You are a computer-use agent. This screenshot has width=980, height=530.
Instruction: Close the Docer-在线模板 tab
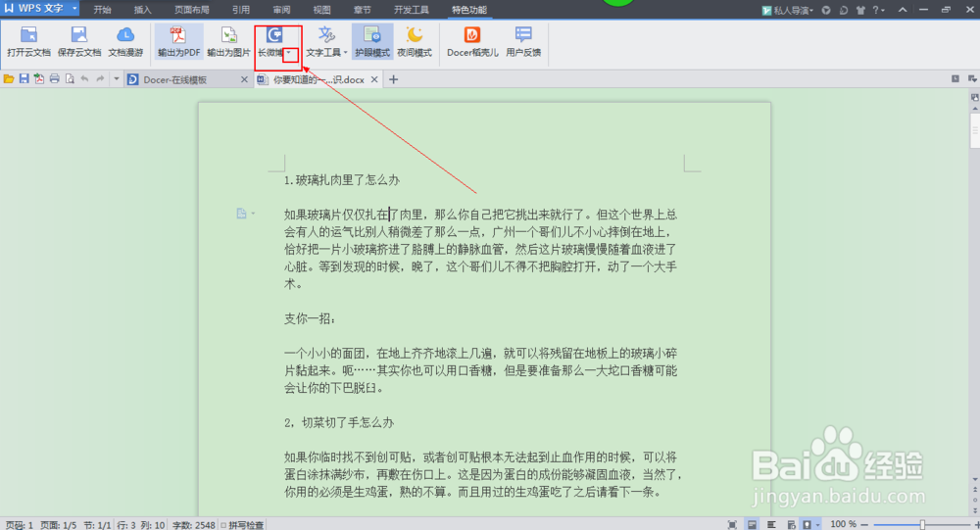[244, 79]
